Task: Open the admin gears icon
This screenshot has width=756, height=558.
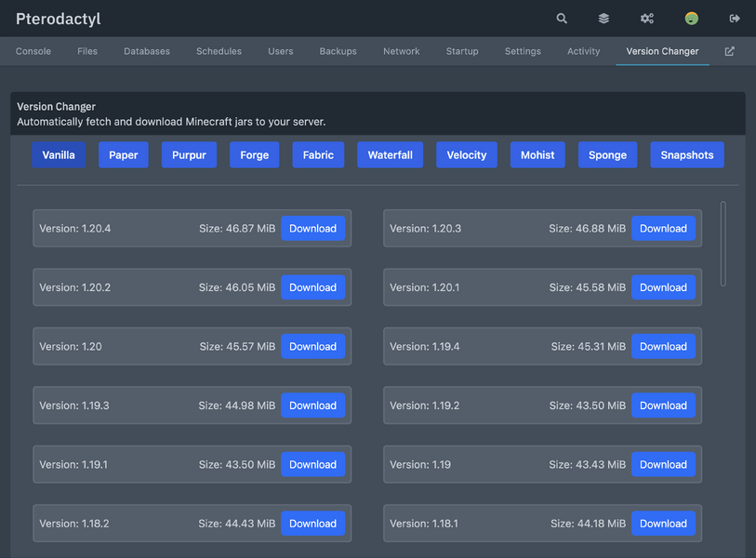Action: coord(647,19)
